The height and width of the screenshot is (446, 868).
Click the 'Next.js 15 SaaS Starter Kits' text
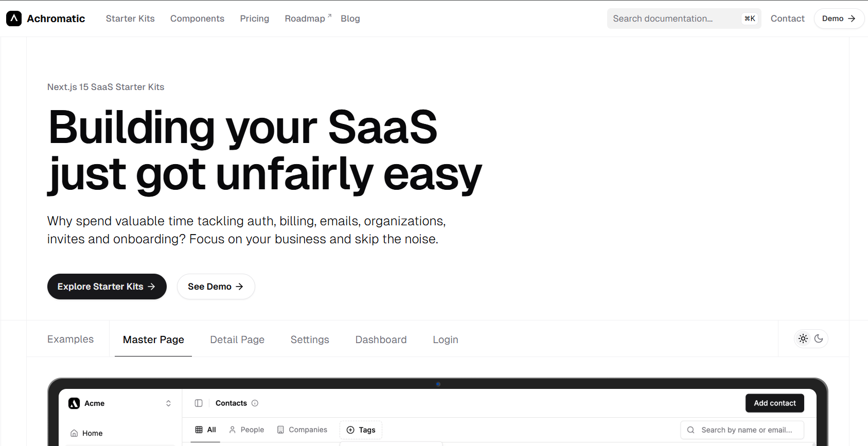coord(106,87)
